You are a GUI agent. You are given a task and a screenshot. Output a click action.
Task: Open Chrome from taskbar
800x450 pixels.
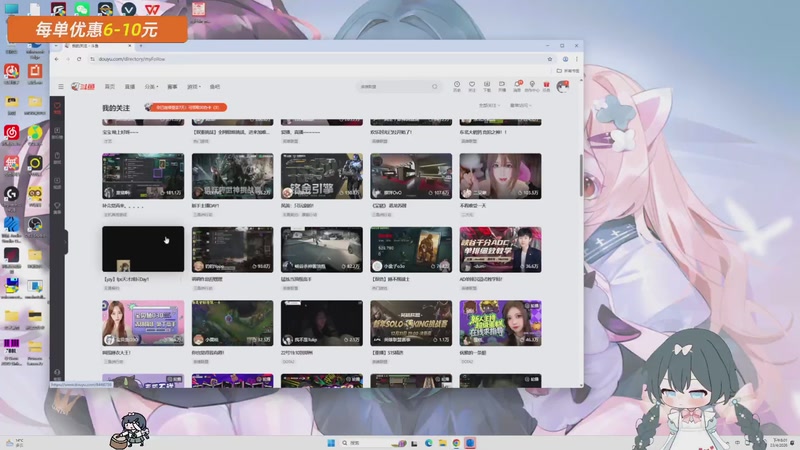[x=456, y=442]
